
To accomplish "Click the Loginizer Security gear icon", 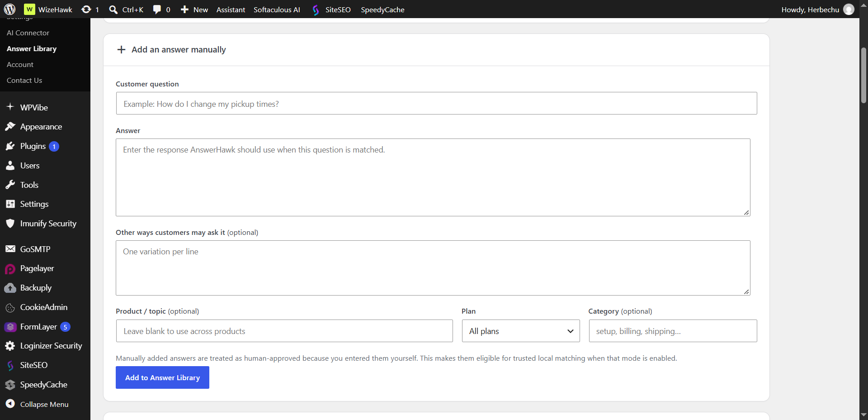I will 10,346.
